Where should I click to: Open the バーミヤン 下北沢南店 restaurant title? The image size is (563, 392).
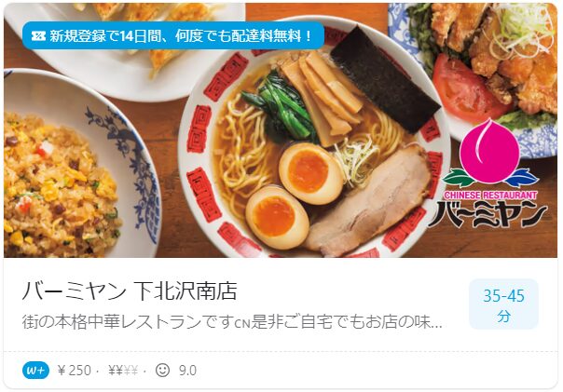click(130, 291)
